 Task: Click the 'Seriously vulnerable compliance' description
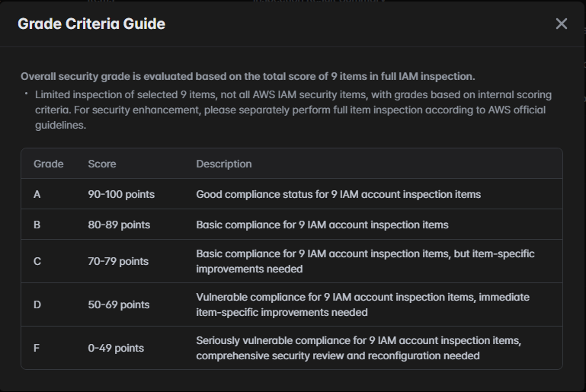pos(358,348)
